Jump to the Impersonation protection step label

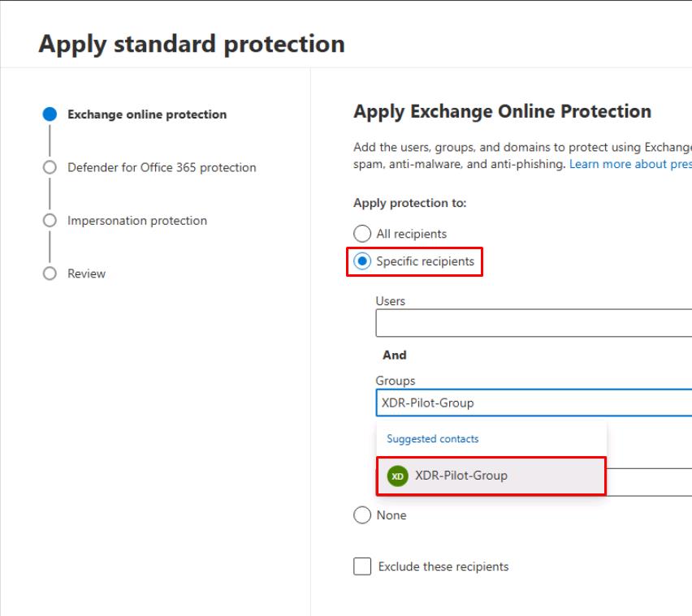(137, 221)
